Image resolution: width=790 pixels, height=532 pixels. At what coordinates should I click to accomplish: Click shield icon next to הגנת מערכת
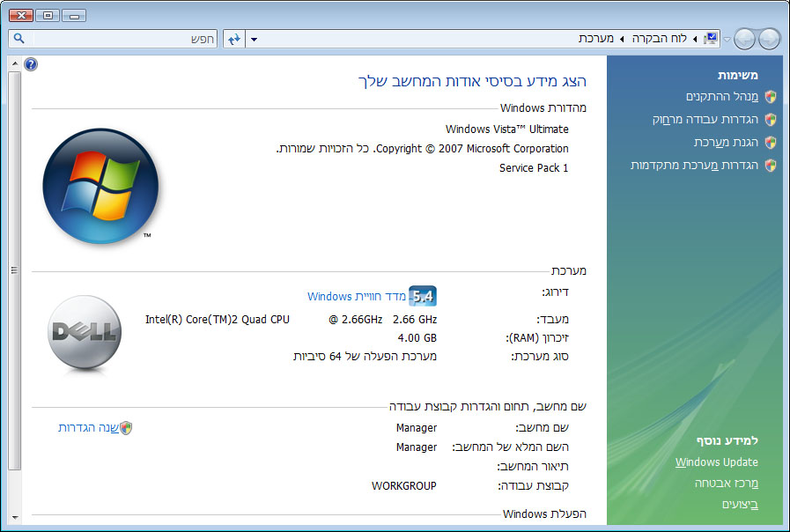tap(771, 143)
